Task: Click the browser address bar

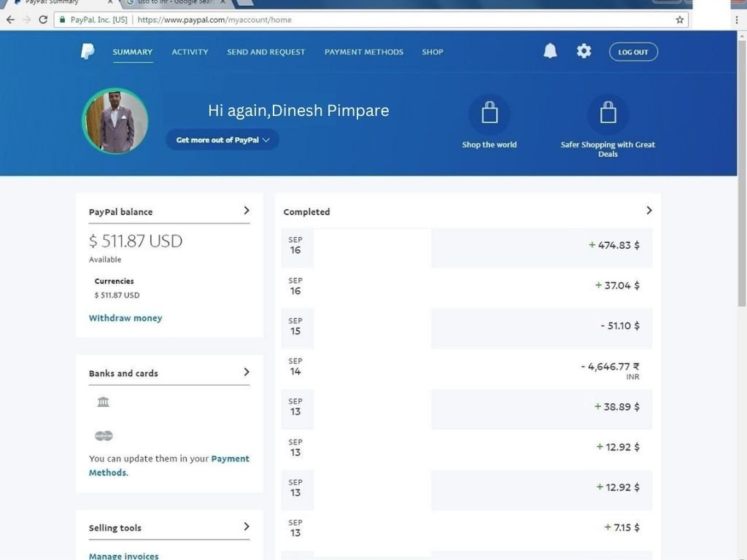Action: click(x=371, y=20)
